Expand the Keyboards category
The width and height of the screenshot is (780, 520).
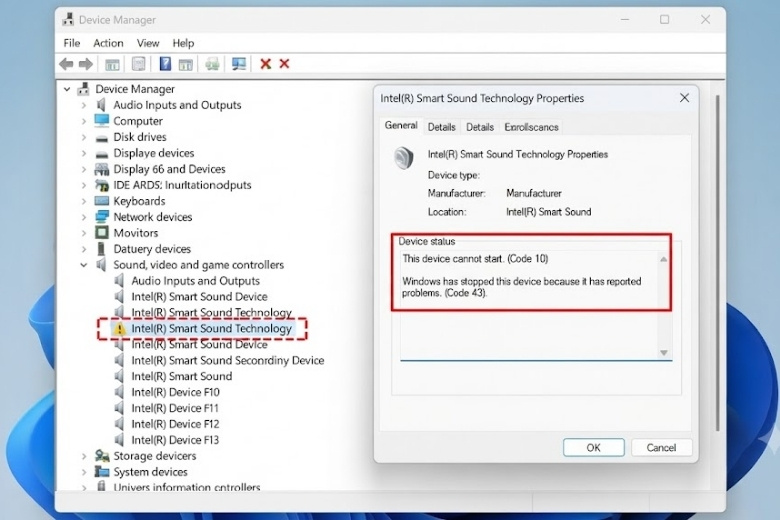point(84,201)
